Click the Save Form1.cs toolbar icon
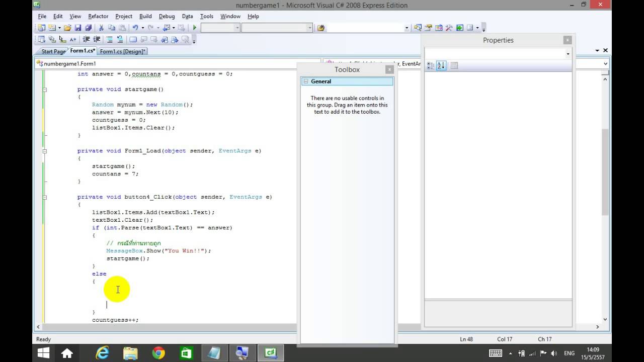Image resolution: width=644 pixels, height=362 pixels. [x=78, y=28]
